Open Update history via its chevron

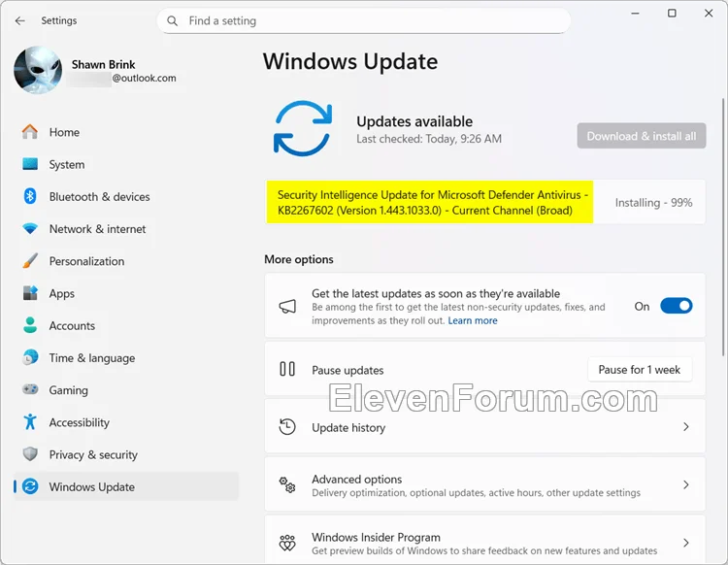(x=686, y=426)
